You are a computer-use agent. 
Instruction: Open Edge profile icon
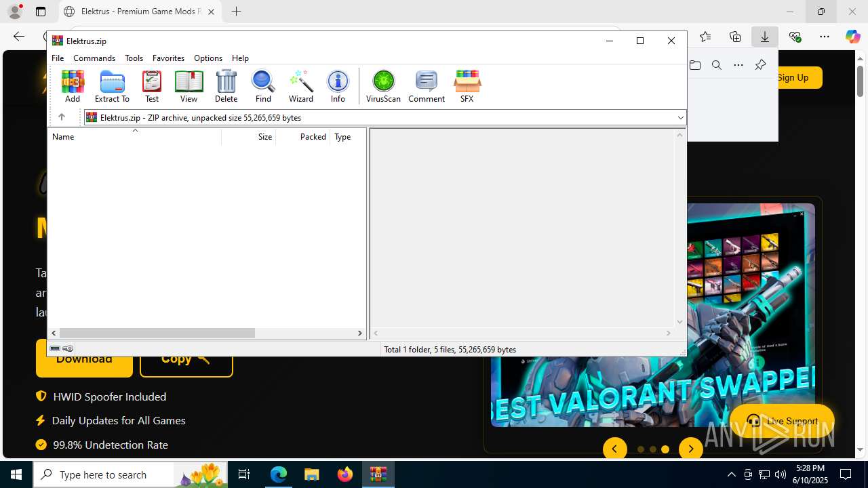tap(14, 12)
